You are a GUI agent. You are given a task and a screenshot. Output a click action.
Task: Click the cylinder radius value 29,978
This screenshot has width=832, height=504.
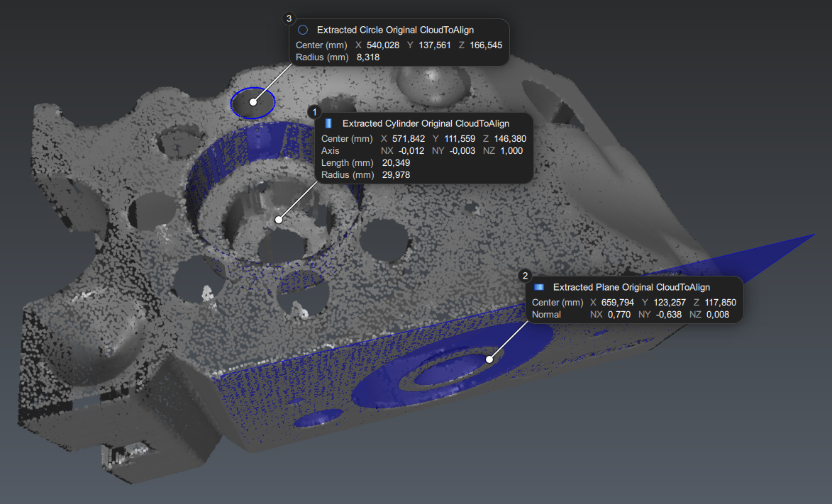(x=396, y=175)
